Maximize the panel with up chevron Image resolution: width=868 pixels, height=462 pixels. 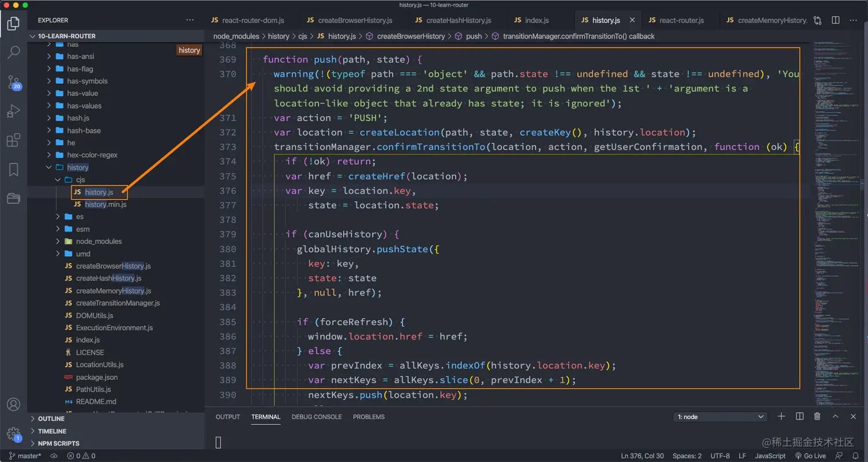point(836,417)
